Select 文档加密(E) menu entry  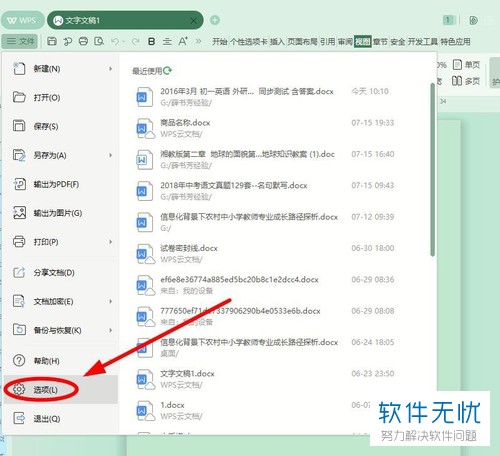point(61,301)
